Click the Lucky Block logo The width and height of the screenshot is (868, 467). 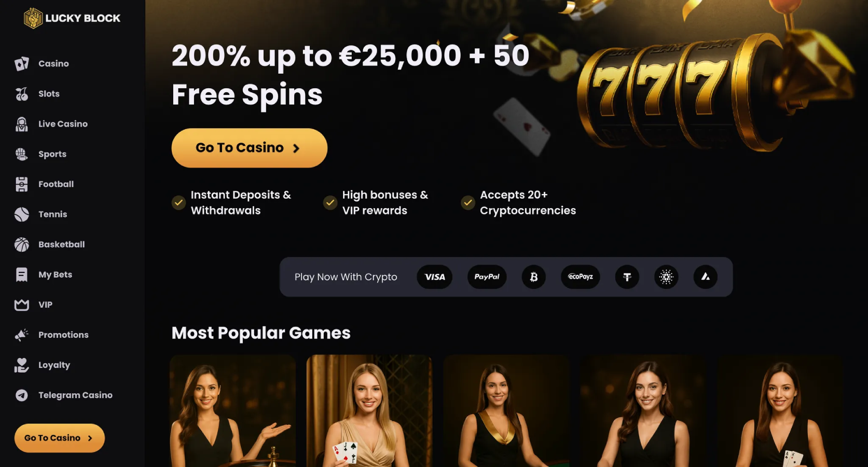(x=72, y=18)
